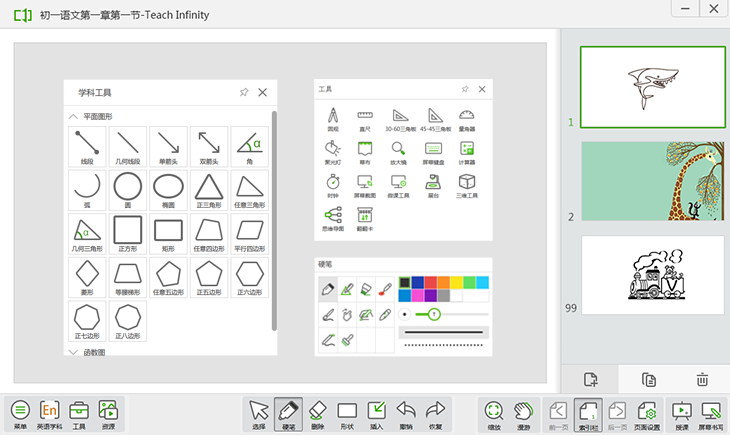730x435 pixels.
Task: Open the 量角器 protractor tool
Action: [466, 117]
